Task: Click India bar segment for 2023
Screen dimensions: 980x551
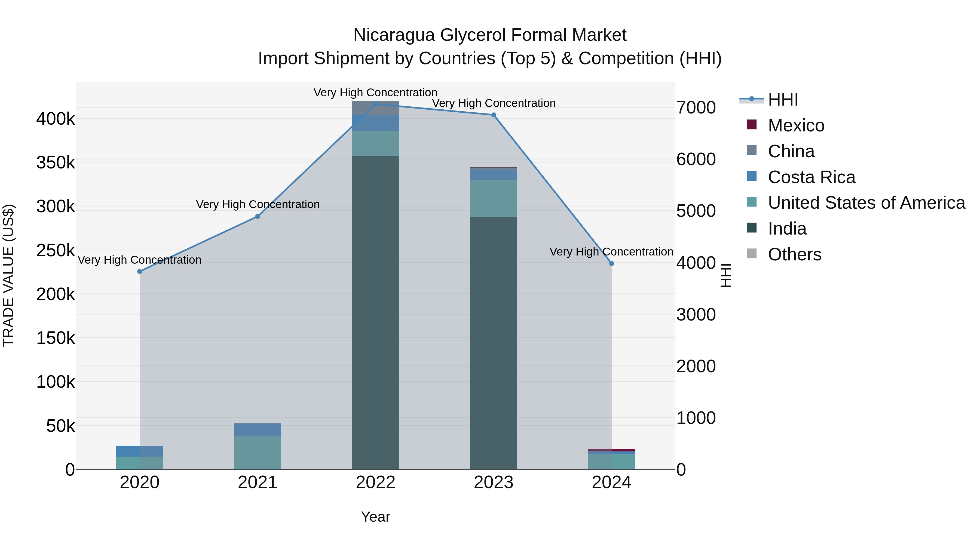Action: point(494,343)
